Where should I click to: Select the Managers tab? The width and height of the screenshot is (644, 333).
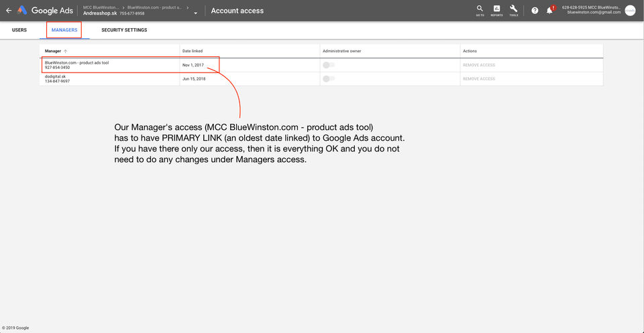(x=64, y=30)
